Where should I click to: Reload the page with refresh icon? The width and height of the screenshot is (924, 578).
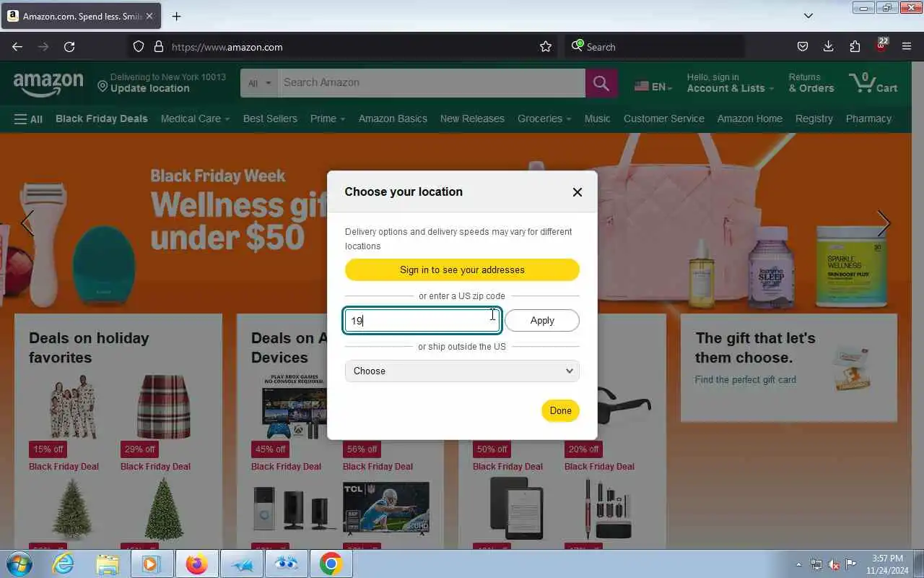69,47
